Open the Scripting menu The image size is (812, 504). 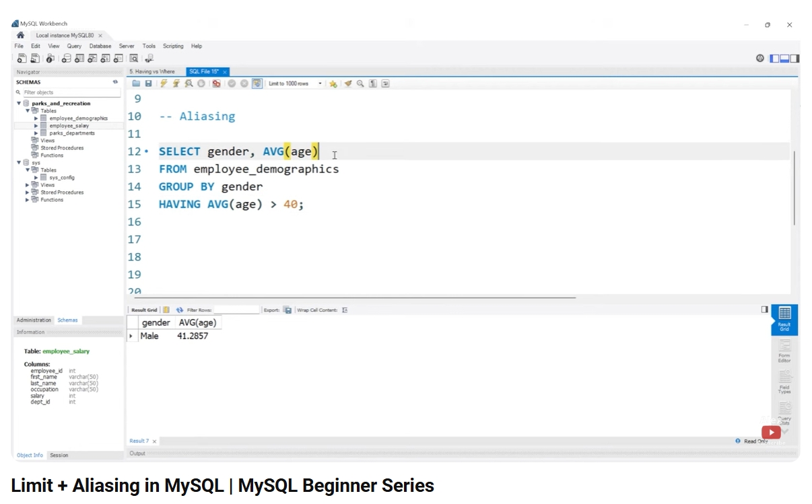(173, 46)
